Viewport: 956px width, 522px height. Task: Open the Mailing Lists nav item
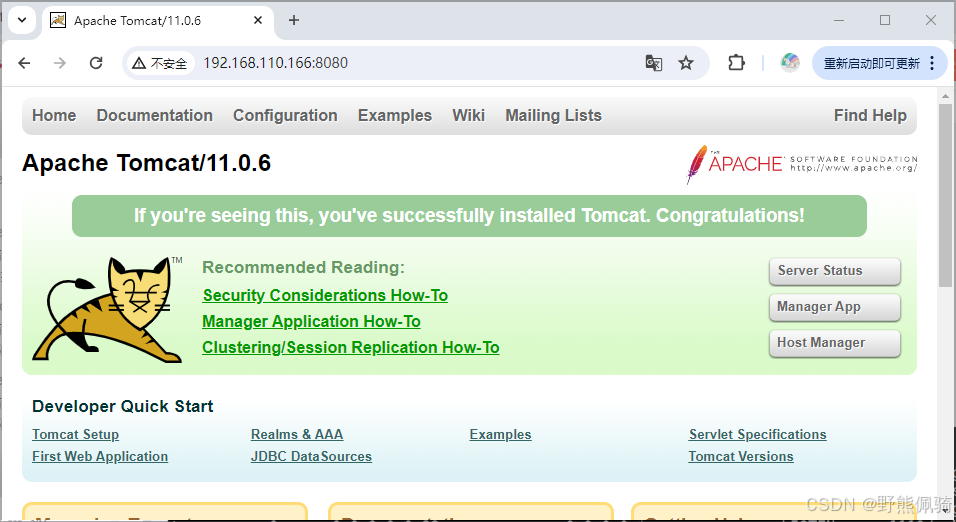(x=554, y=115)
